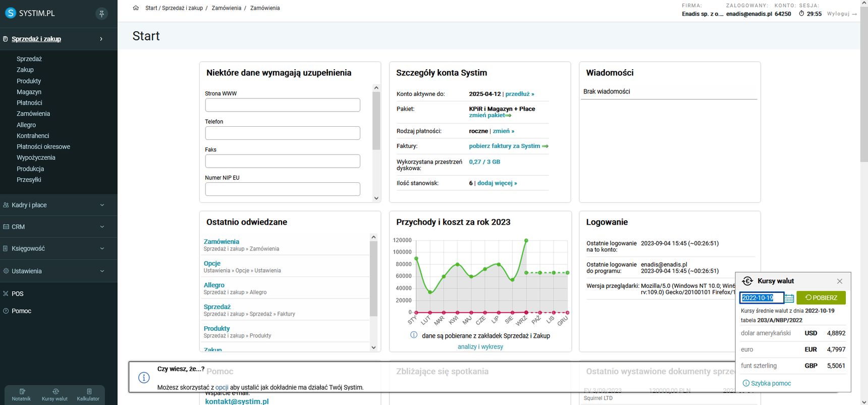This screenshot has height=405, width=868.
Task: Click the Systim.pl logo icon
Action: click(11, 13)
